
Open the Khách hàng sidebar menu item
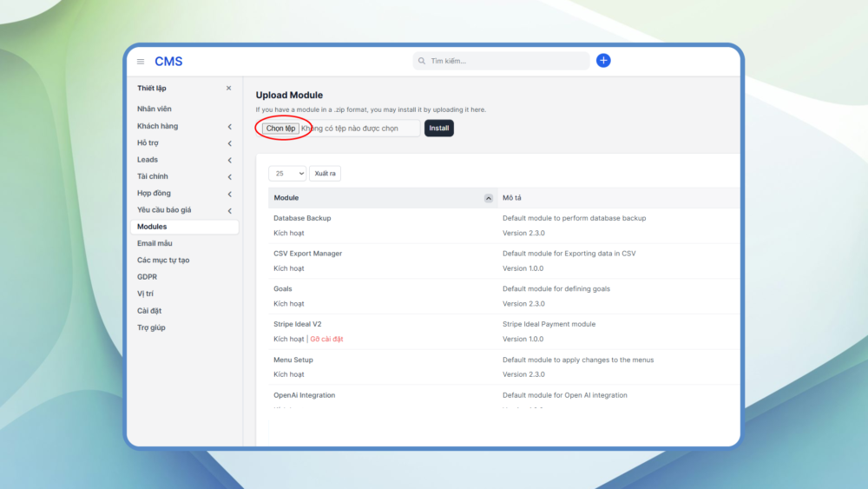pos(158,126)
